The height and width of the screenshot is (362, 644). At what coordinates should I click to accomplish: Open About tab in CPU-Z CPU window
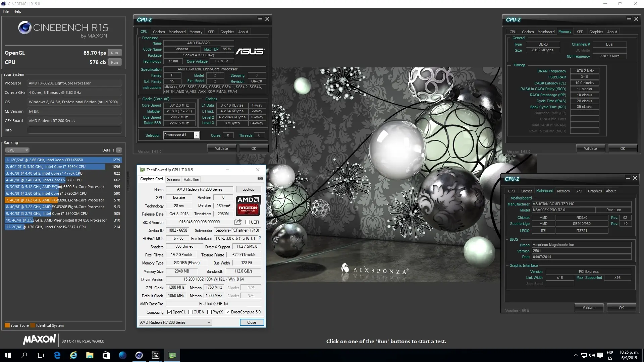click(243, 32)
